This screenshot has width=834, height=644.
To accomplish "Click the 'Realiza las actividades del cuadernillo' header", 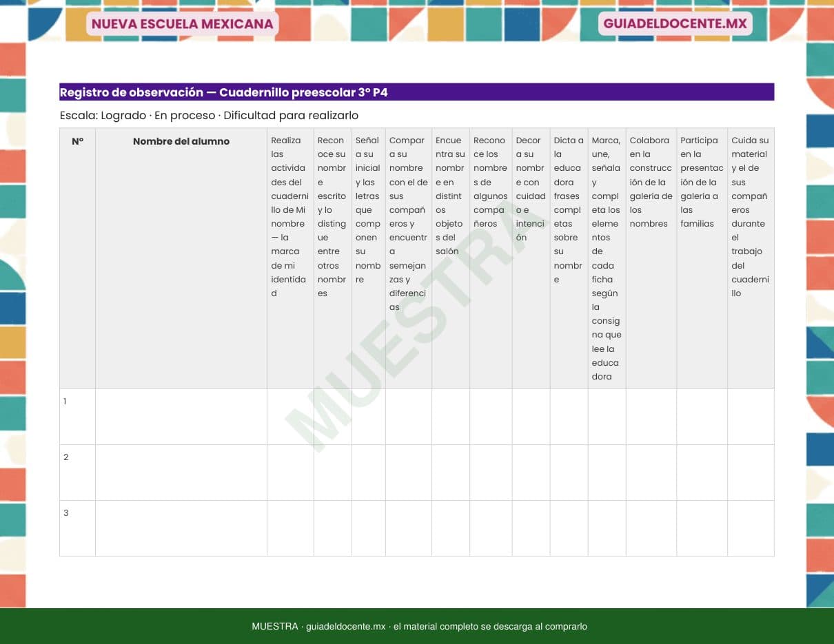I will [x=290, y=258].
